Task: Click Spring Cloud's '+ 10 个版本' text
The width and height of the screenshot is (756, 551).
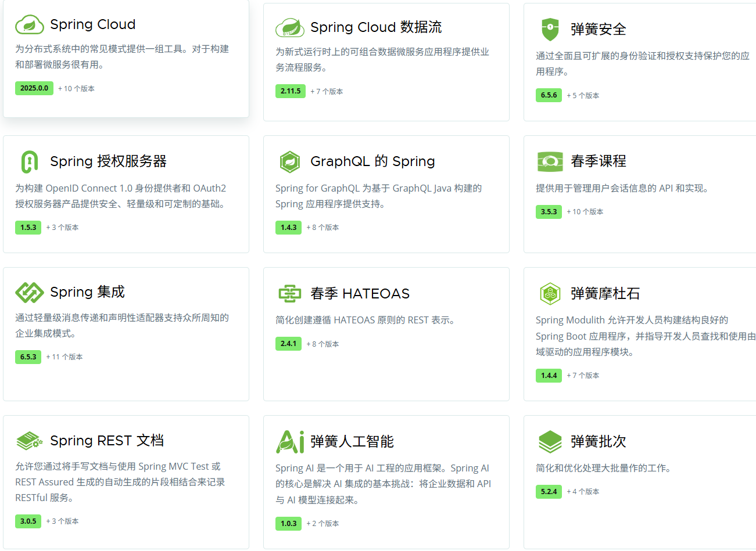Action: click(76, 89)
